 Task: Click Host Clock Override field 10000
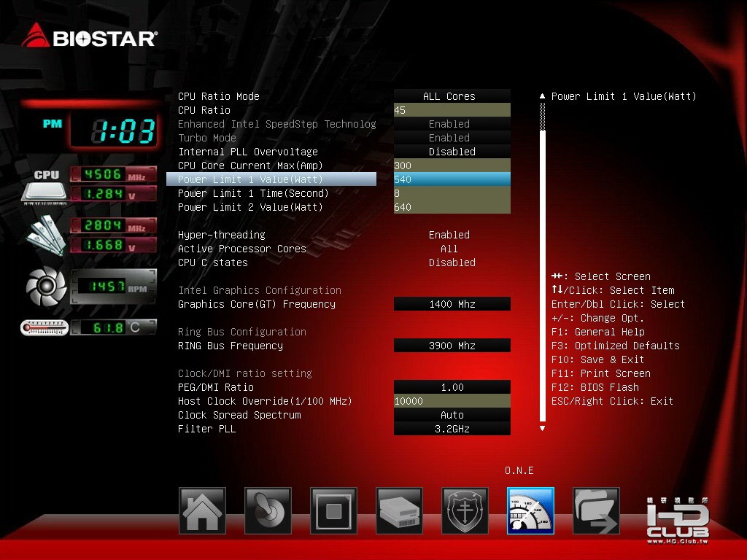(x=452, y=401)
